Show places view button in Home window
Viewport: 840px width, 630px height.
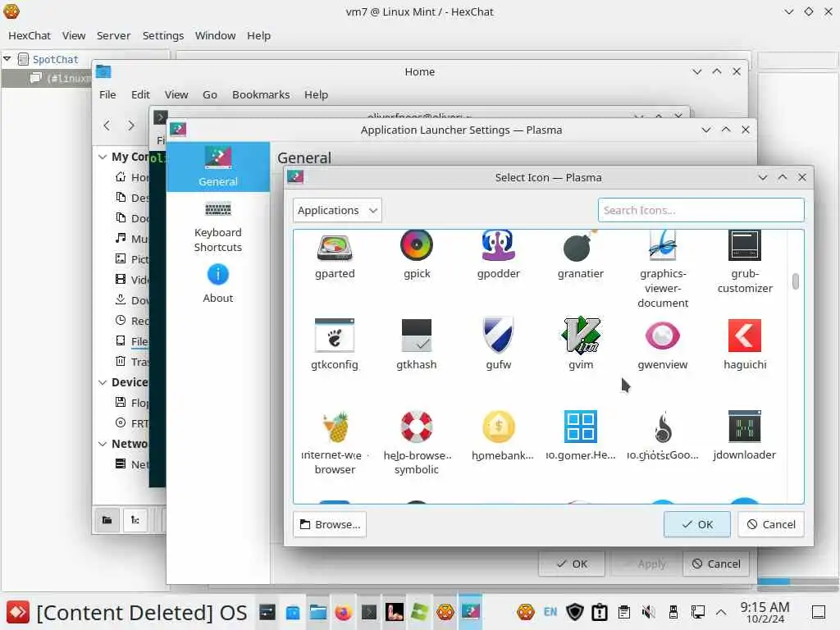107,519
